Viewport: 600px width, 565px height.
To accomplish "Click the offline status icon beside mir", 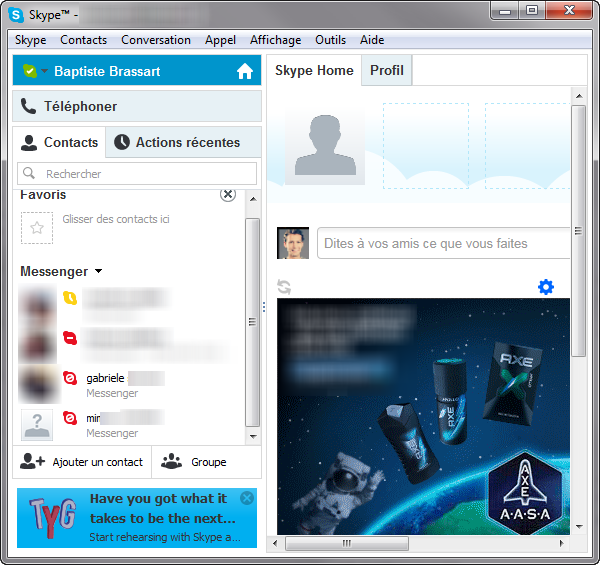I will pyautogui.click(x=70, y=418).
